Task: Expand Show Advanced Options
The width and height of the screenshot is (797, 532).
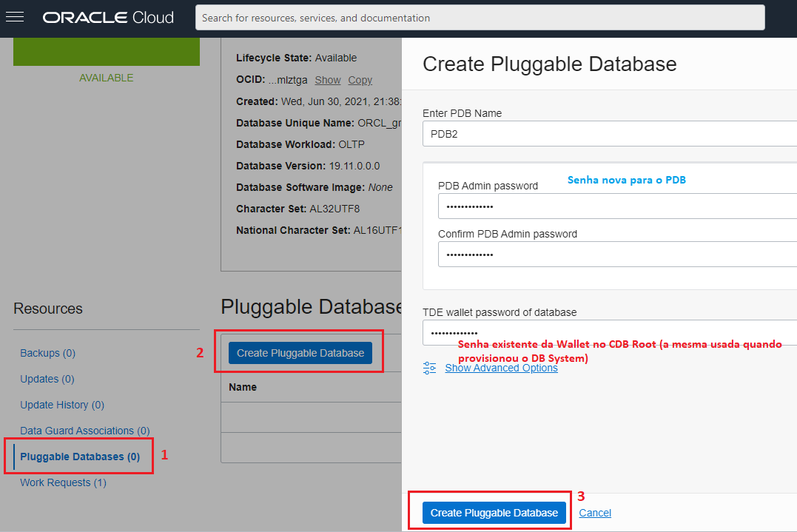Action: coord(501,368)
